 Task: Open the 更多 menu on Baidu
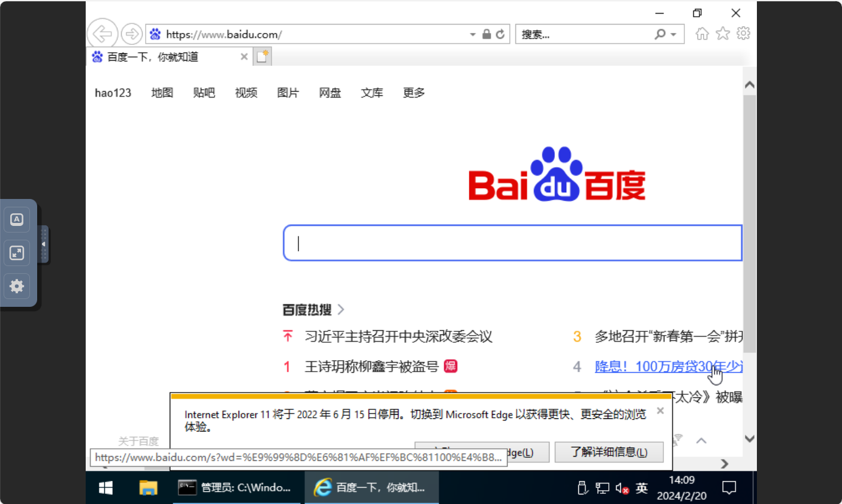[x=414, y=92]
